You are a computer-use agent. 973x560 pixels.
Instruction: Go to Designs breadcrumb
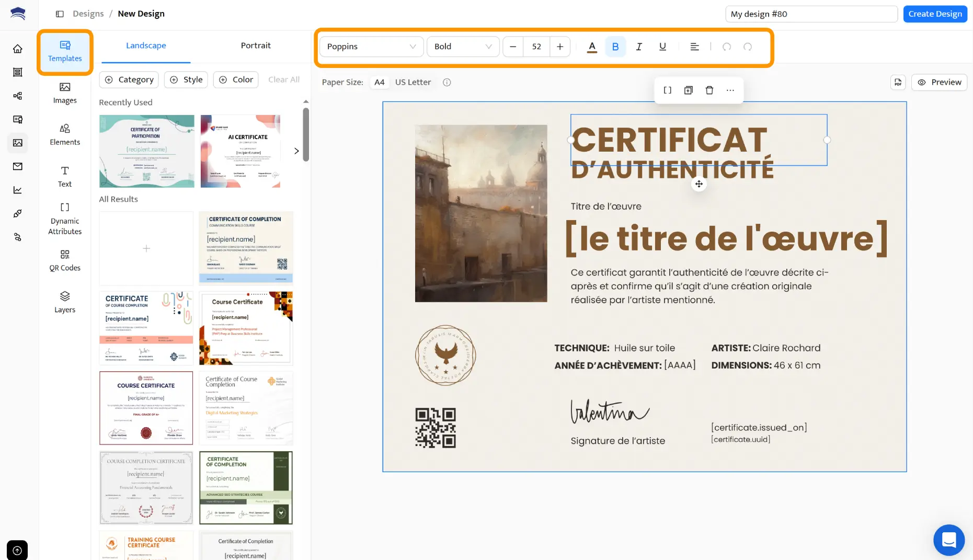88,14
